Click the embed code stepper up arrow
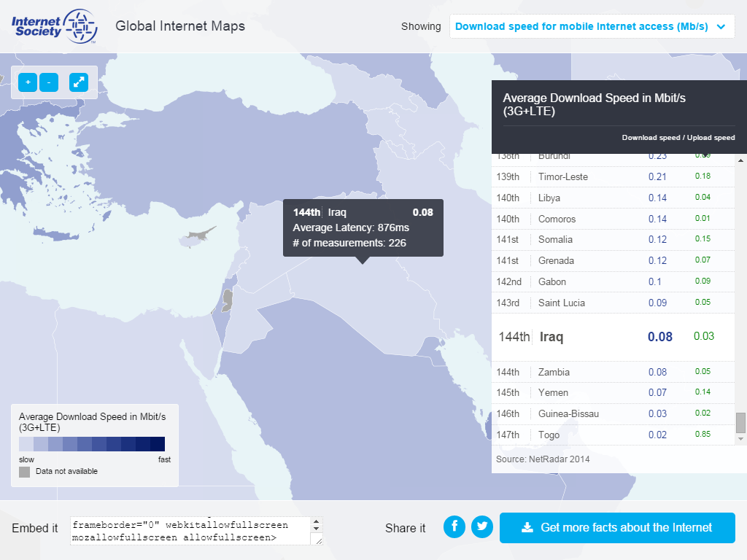Screen dimensions: 747x560 pos(316,521)
